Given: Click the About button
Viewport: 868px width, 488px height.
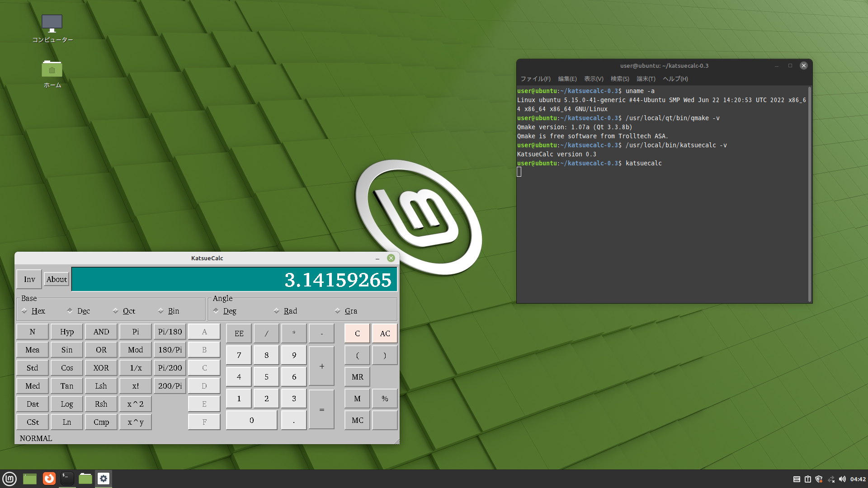Looking at the screenshot, I should click(x=57, y=279).
